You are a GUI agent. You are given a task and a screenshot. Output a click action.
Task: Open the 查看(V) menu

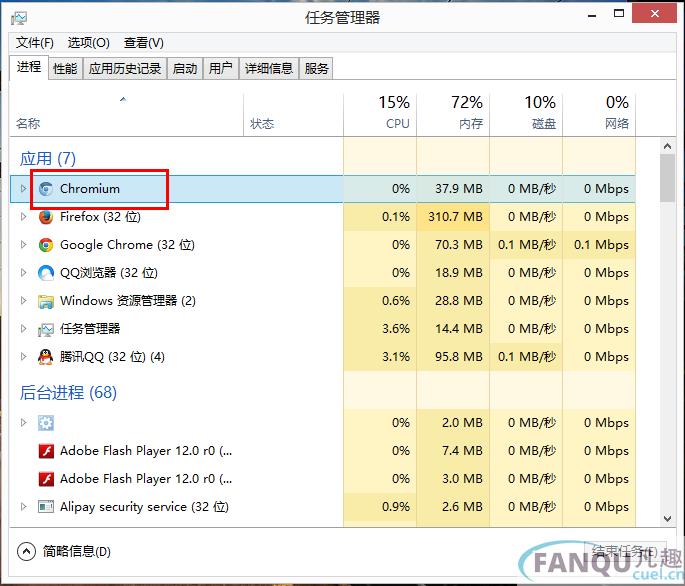coord(144,43)
